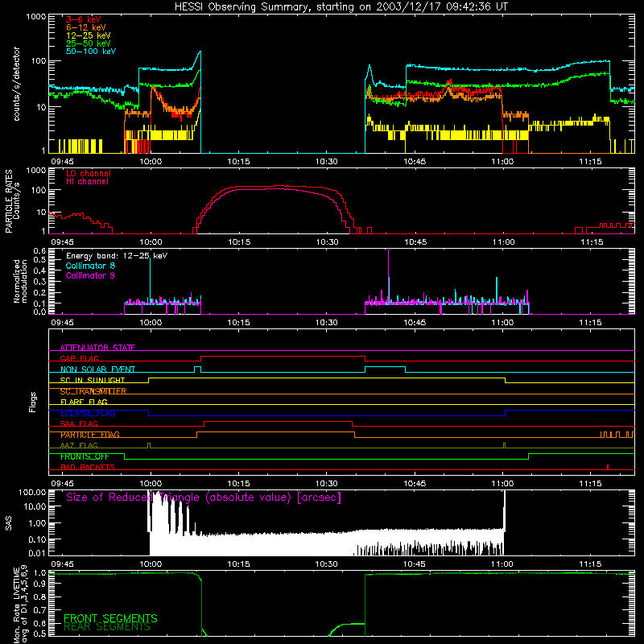Click the HESSI Observing Summary title text

click(x=341, y=7)
